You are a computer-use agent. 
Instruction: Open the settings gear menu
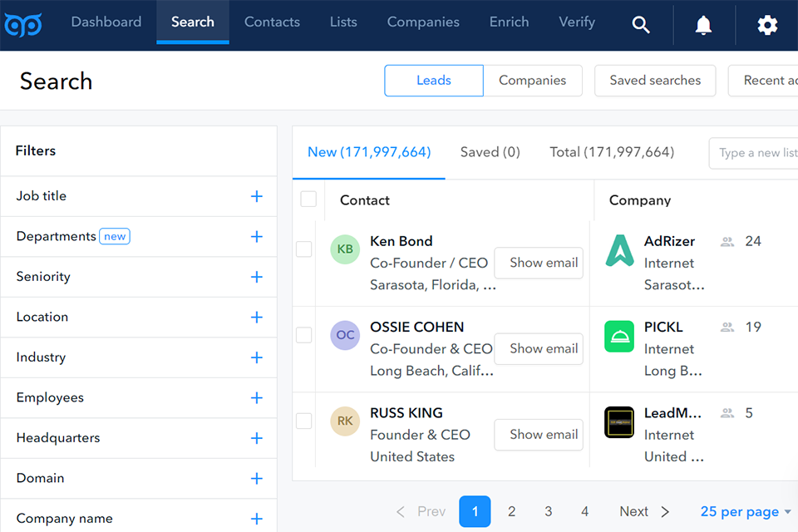tap(767, 24)
